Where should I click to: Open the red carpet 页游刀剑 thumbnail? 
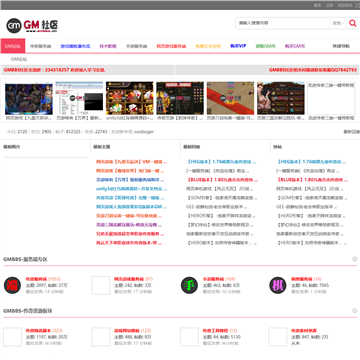click(230, 98)
